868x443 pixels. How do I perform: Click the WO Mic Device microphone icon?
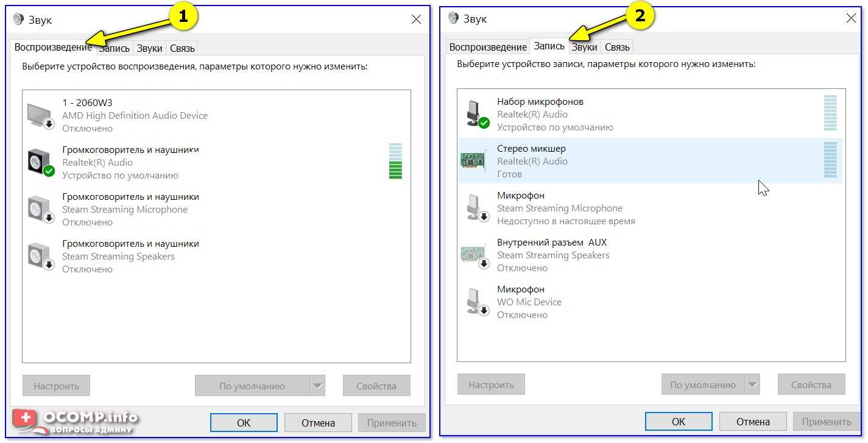coord(475,302)
